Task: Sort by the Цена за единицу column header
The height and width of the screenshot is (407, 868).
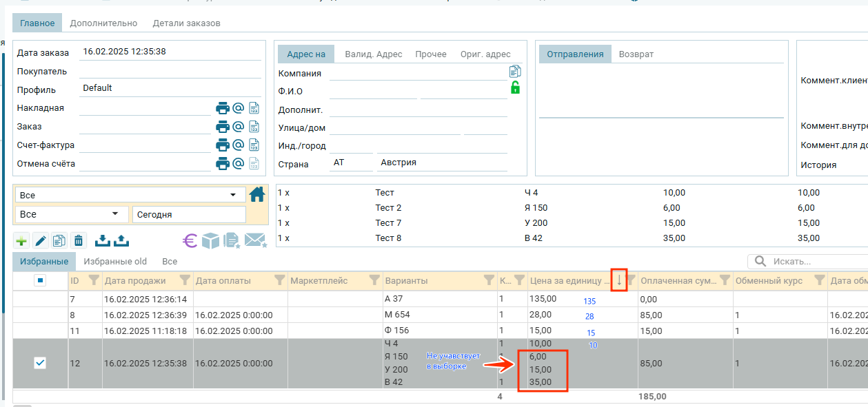Action: tap(568, 281)
